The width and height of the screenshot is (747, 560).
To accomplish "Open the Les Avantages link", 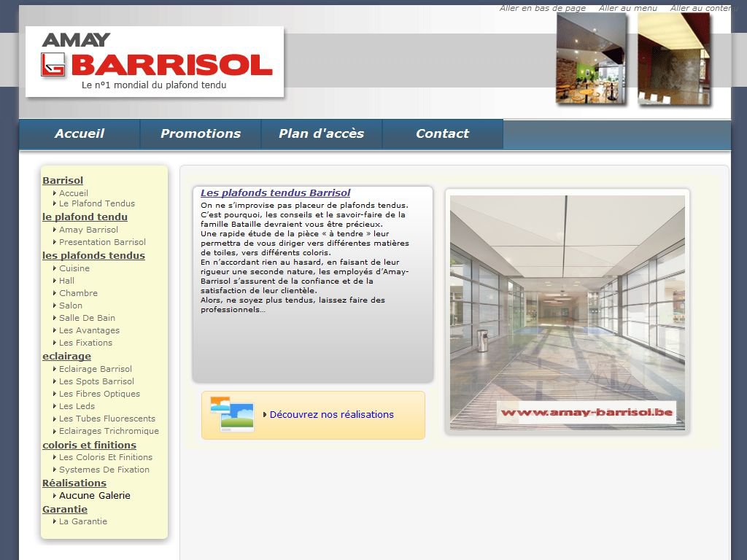I will [x=89, y=330].
